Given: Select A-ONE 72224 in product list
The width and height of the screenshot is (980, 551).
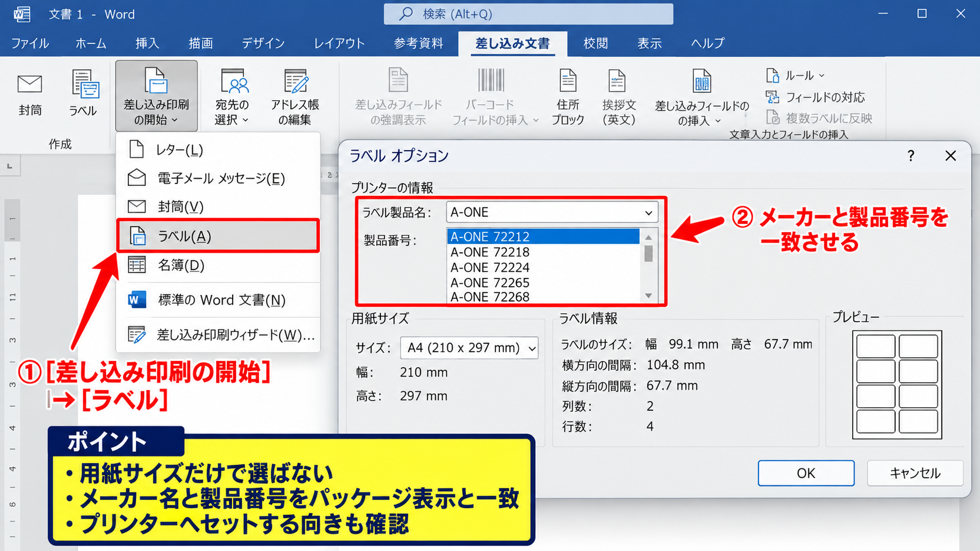Looking at the screenshot, I should pos(543,267).
